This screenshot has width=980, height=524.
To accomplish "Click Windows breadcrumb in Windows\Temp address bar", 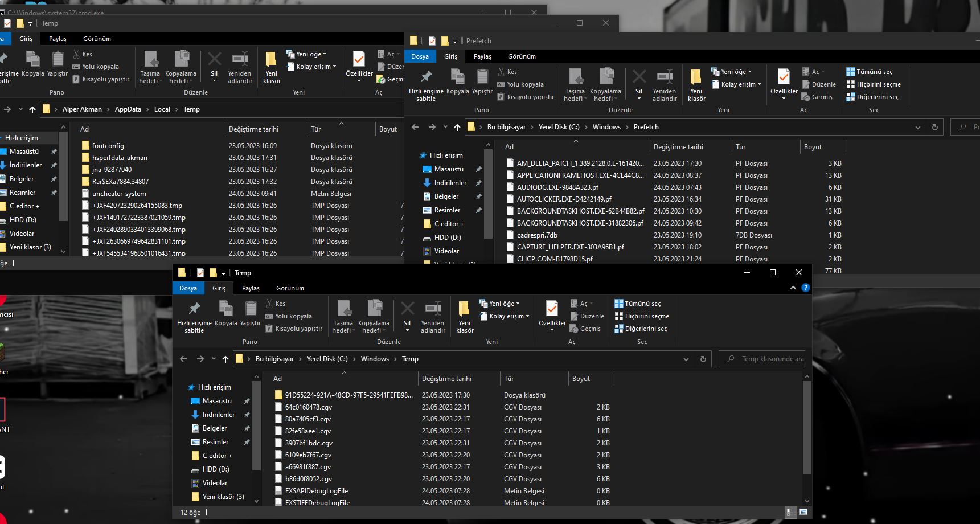I will pos(375,359).
